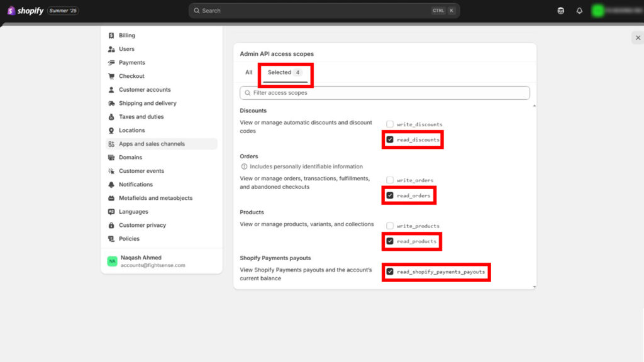Screen dimensions: 644x362
Task: Click the Domains icon
Action: (111, 158)
